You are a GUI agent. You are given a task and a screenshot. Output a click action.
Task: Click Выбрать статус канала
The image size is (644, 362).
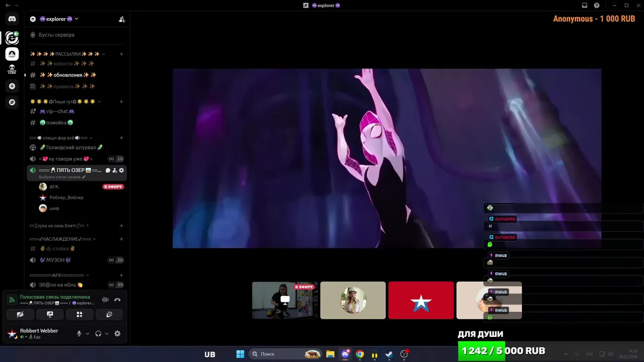(62, 177)
